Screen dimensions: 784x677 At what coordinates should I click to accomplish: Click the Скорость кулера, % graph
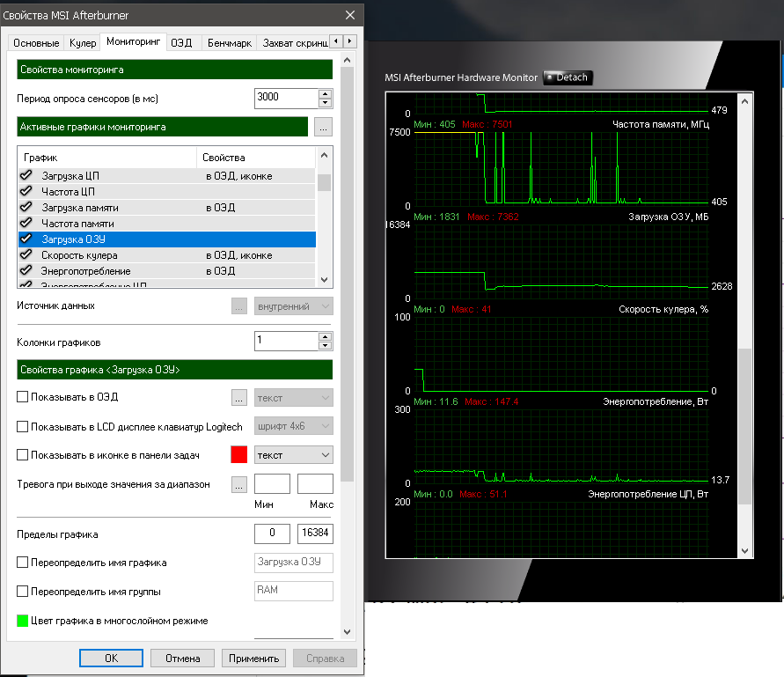click(x=561, y=354)
